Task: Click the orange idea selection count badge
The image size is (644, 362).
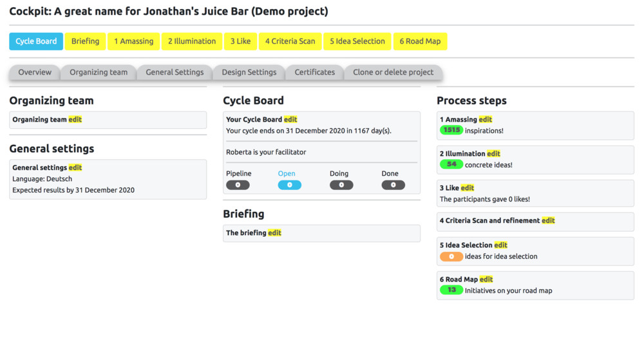Action: (451, 256)
